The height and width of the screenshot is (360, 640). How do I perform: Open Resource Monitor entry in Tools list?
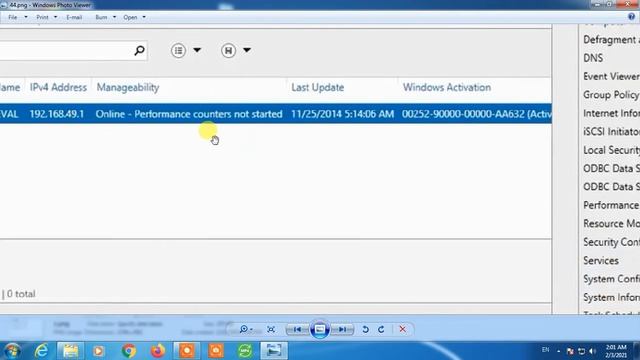point(611,224)
